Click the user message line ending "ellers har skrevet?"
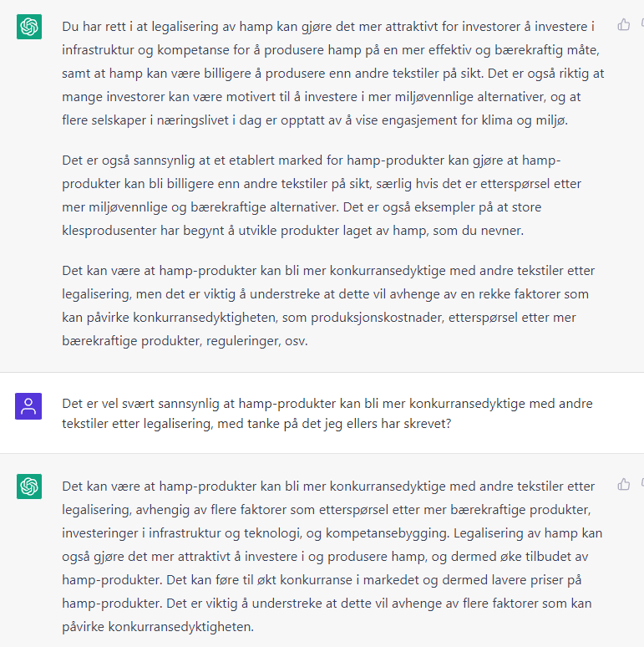644x647 pixels. (256, 424)
